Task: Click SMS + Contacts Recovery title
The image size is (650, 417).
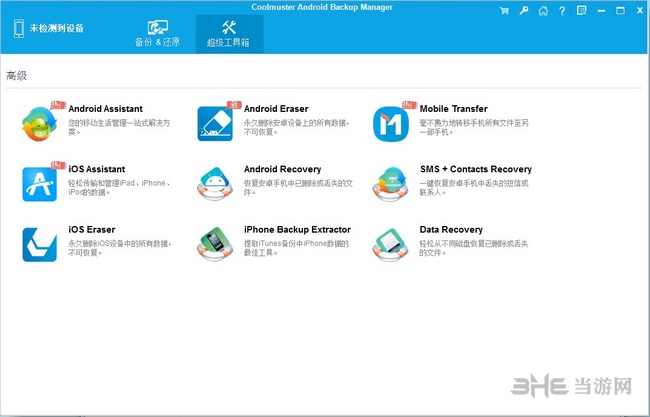Action: (475, 169)
